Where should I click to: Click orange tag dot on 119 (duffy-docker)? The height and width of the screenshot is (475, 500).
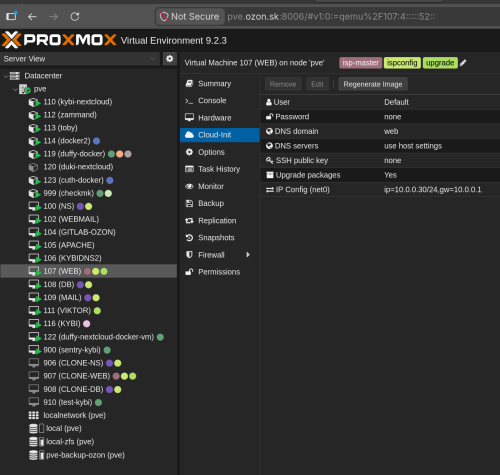tap(120, 154)
